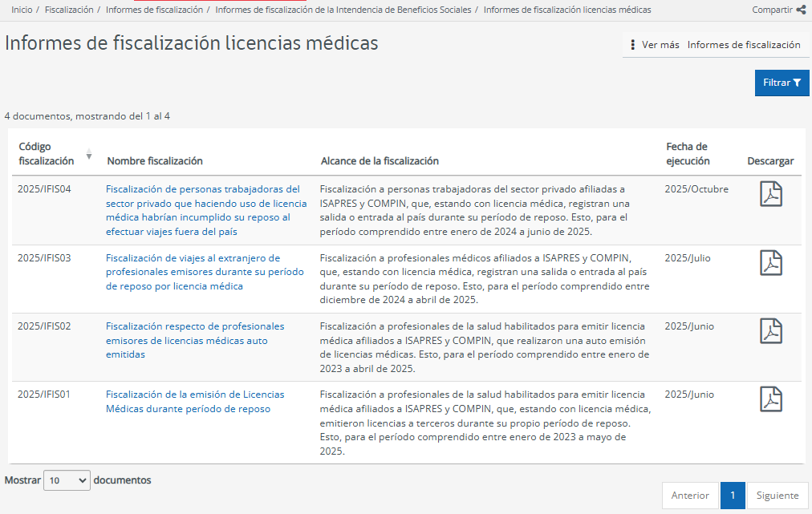Open report about viajes fuera del país
The image size is (812, 514).
202,210
